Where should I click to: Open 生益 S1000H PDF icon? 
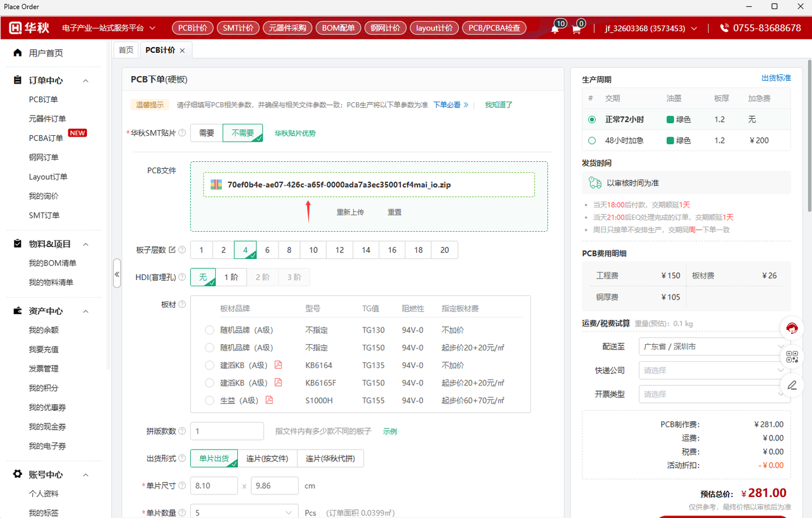point(269,400)
